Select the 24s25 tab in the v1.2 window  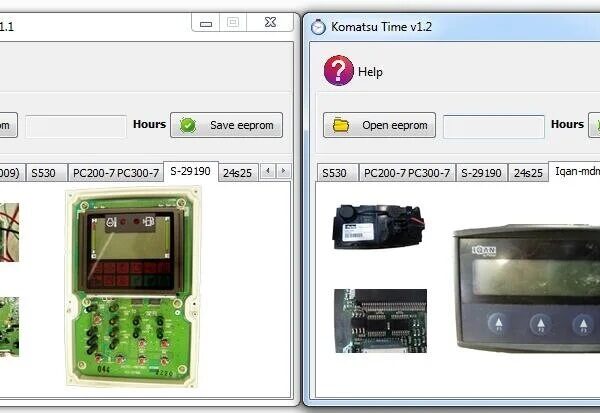[x=528, y=173]
